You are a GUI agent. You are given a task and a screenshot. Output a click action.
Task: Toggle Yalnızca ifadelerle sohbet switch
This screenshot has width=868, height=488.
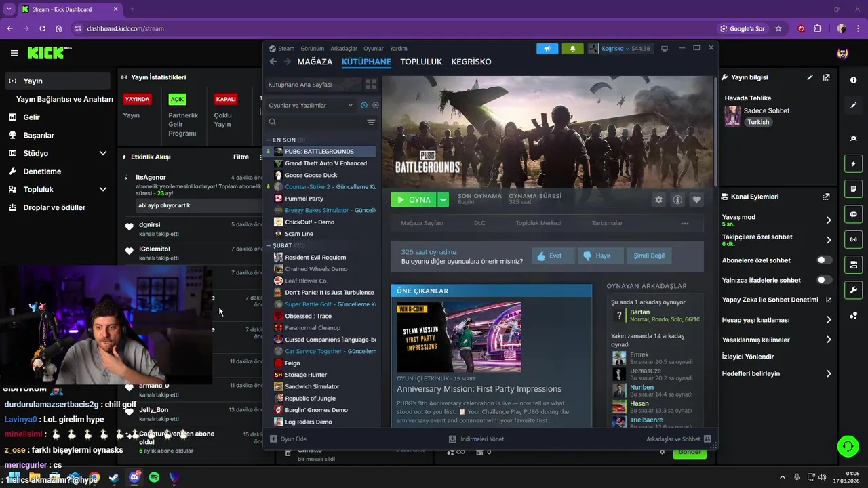(x=825, y=280)
